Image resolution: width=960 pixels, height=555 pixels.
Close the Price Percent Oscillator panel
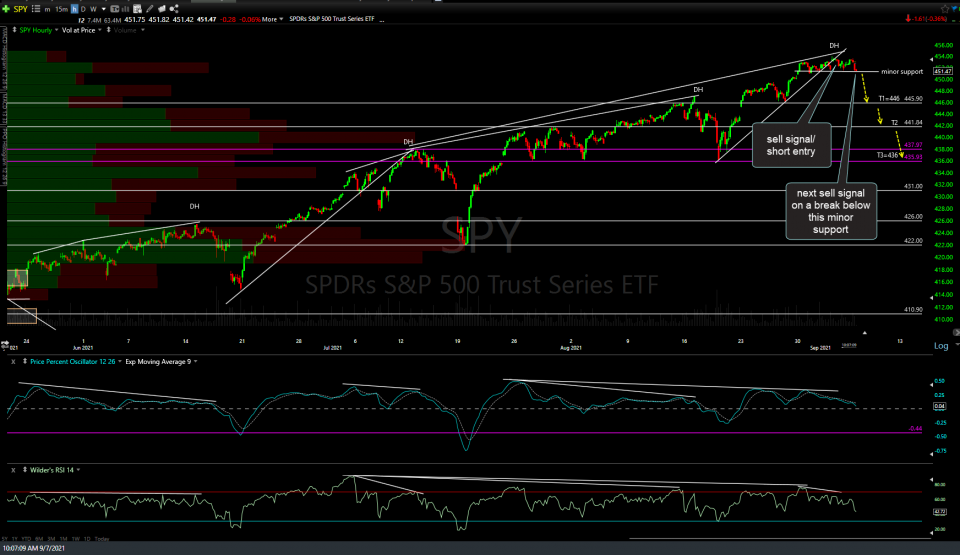point(13,362)
